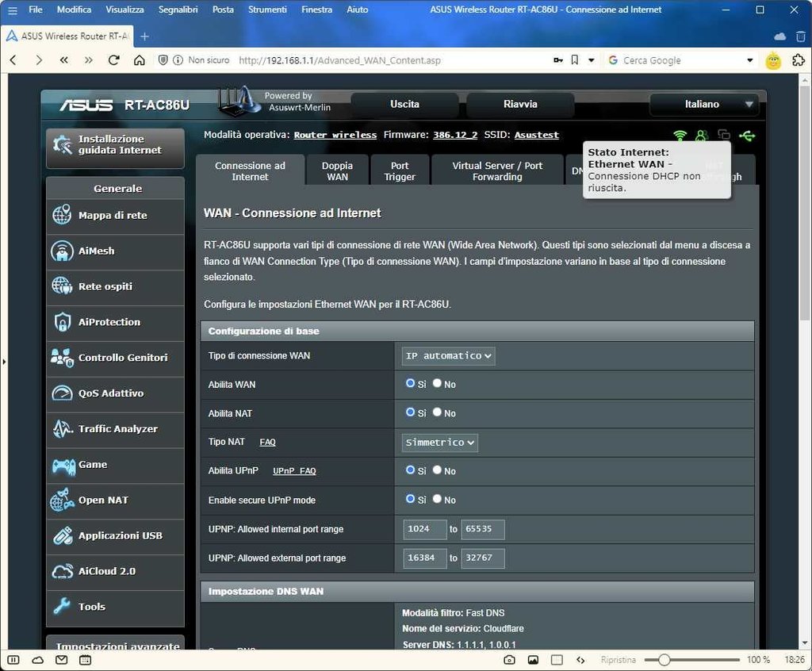
Task: Open the user profile avatar
Action: click(773, 60)
